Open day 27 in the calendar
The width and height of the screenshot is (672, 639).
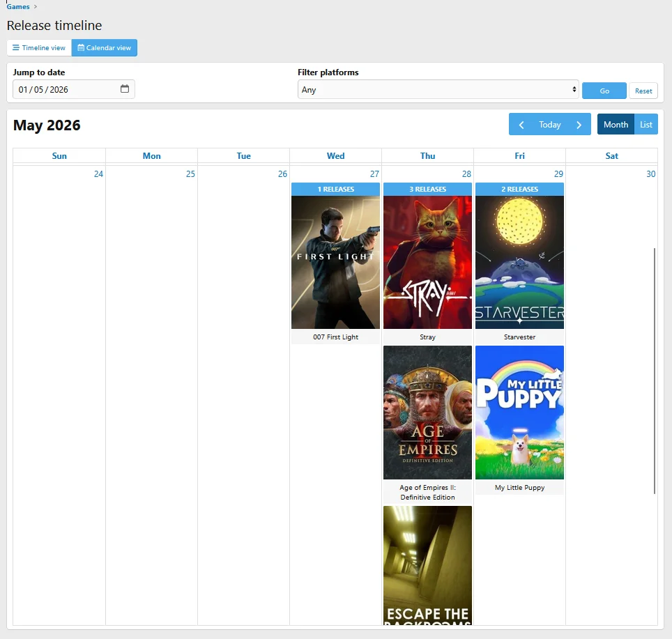pos(374,174)
